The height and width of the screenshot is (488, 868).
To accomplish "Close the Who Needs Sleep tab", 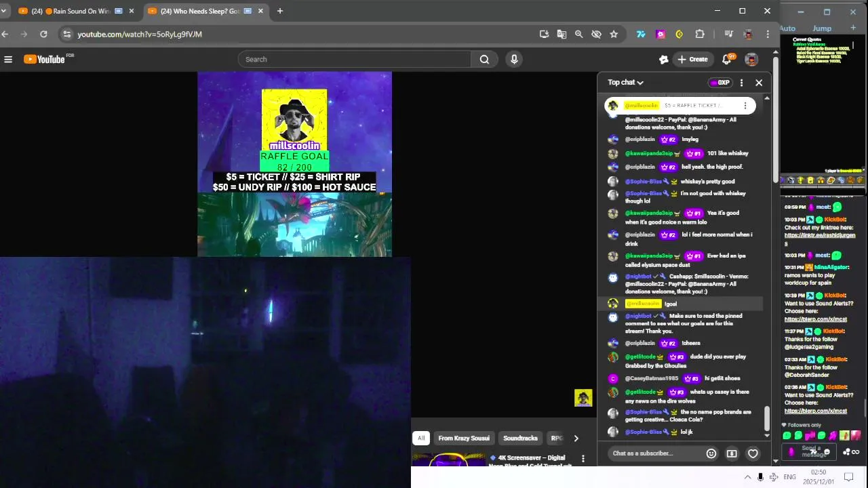I will [x=260, y=11].
